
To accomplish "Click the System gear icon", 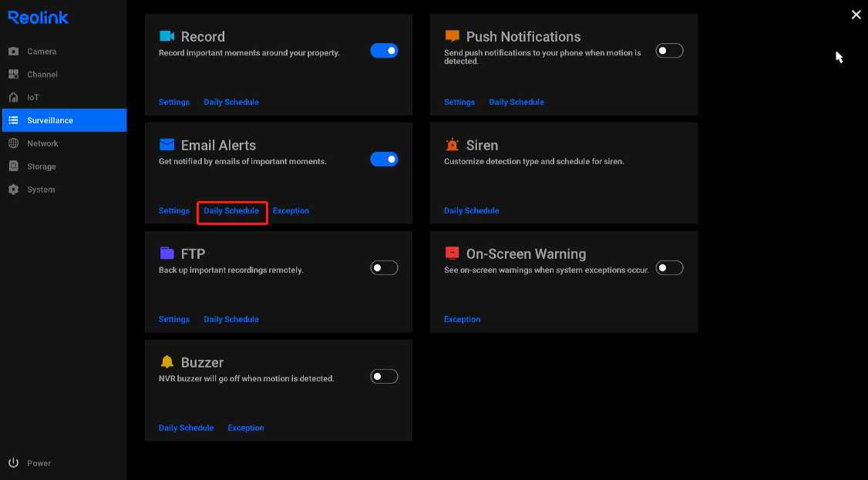I will (14, 189).
